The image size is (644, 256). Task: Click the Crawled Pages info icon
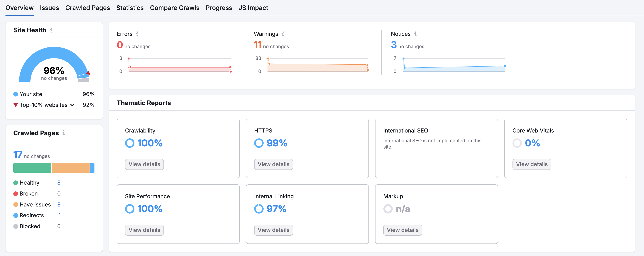tap(63, 133)
